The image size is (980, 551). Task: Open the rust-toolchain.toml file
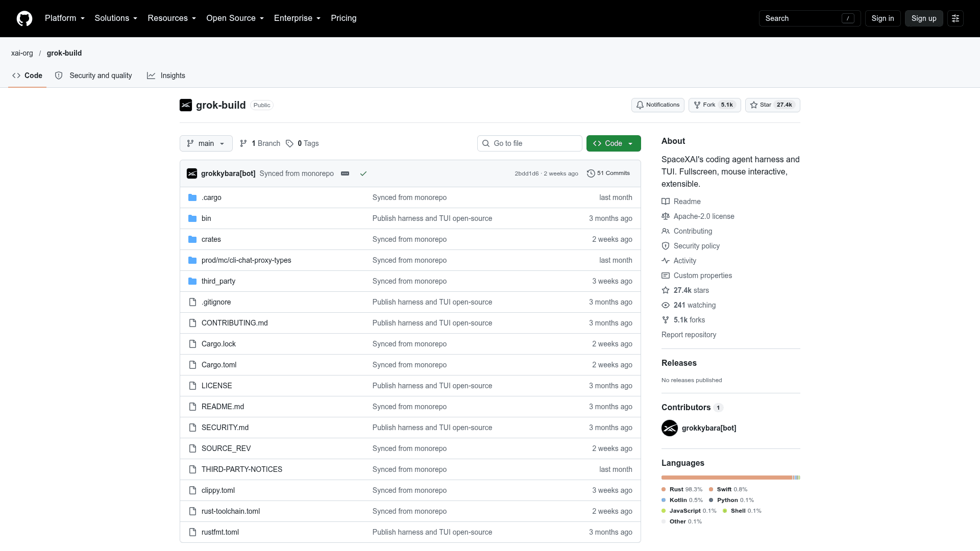231,511
